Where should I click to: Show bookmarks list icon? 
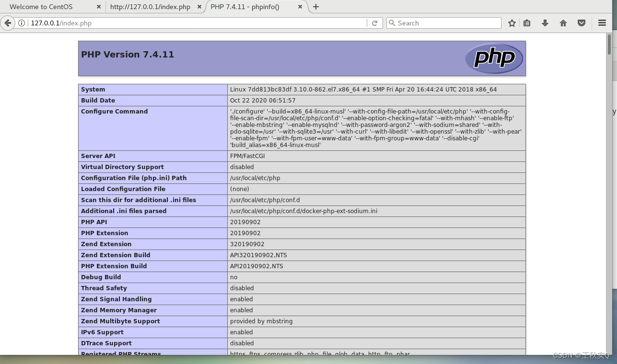(527, 23)
